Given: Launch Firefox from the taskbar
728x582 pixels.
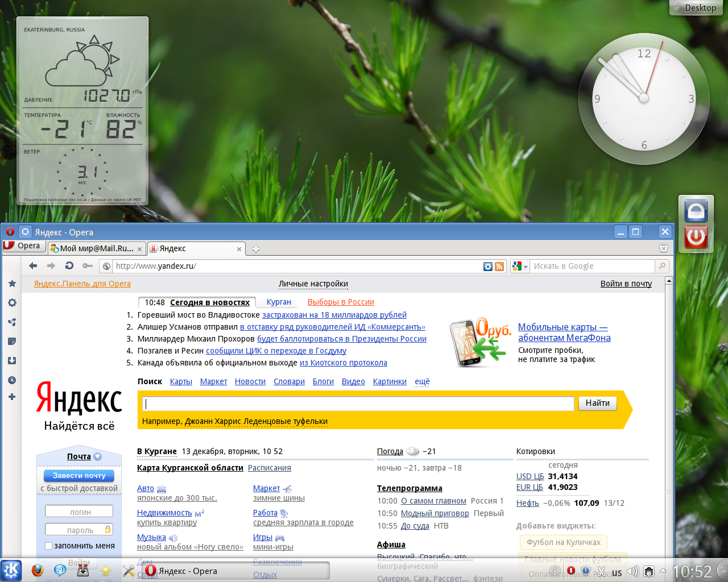Looking at the screenshot, I should pyautogui.click(x=38, y=570).
